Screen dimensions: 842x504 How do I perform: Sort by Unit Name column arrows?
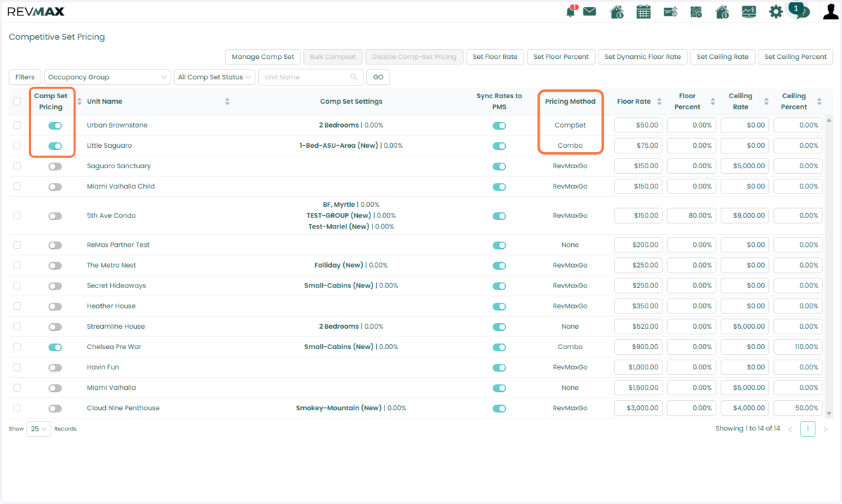pyautogui.click(x=227, y=102)
